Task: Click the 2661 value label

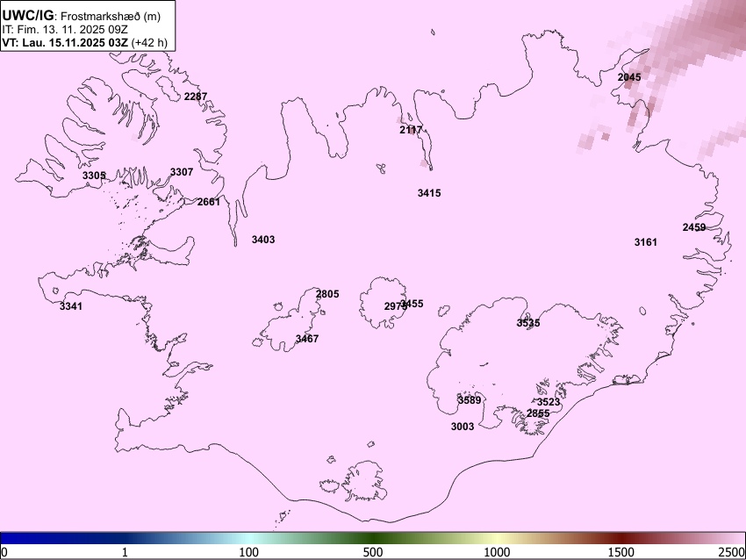Action: tap(208, 202)
